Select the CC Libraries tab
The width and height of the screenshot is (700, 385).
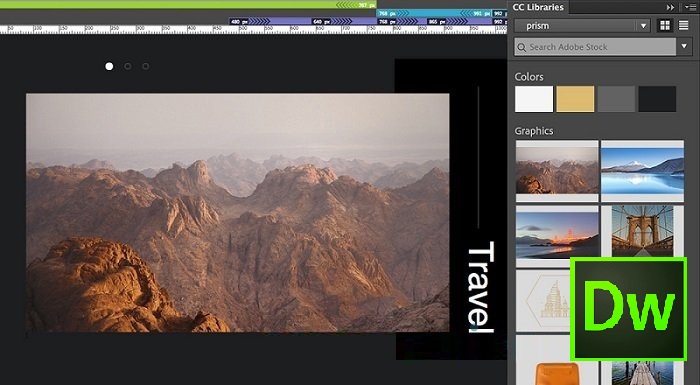click(538, 7)
